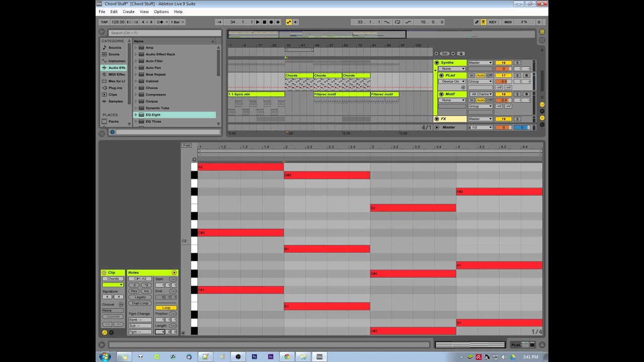Image resolution: width=644 pixels, height=362 pixels.
Task: Click the Fold button in piano roll
Action: point(187,145)
